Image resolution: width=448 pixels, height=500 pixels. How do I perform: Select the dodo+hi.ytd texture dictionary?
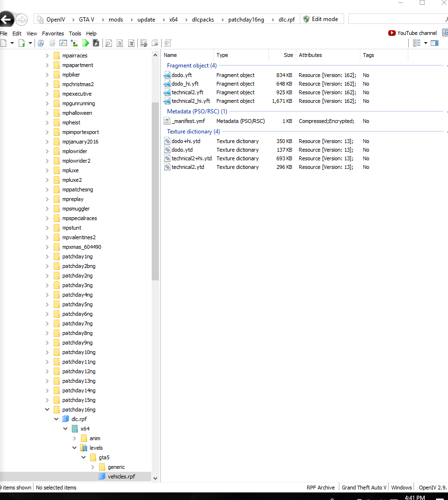[x=186, y=141]
